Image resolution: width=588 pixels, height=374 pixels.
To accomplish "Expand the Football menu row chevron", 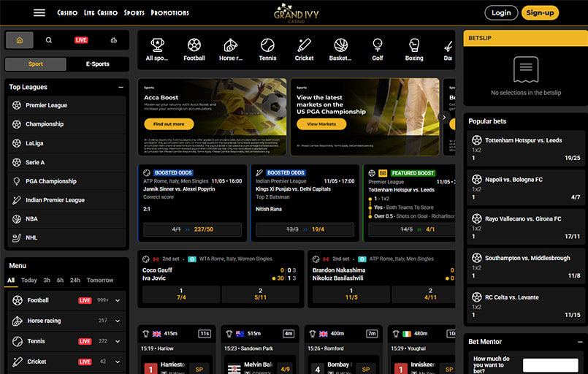I will [118, 300].
